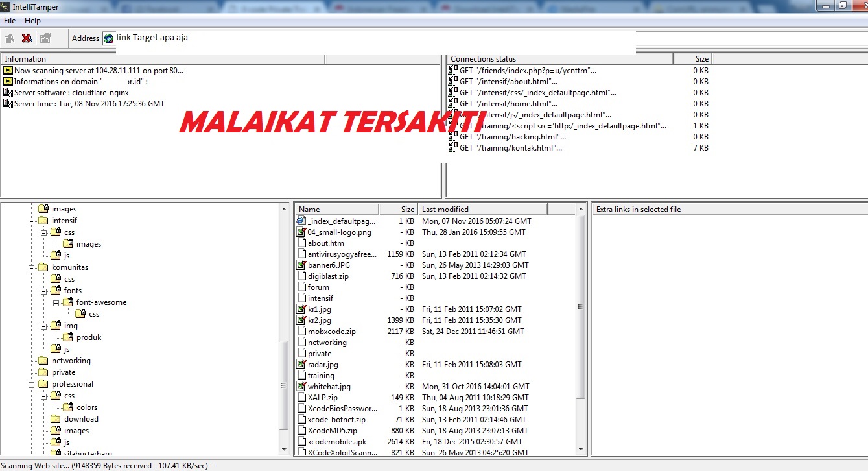The width and height of the screenshot is (868, 471).
Task: Select the font-awesome tree item label
Action: pyautogui.click(x=101, y=302)
